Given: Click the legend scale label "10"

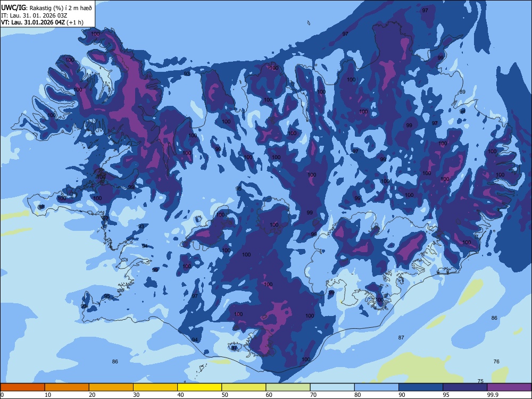Looking at the screenshot, I should [48, 395].
